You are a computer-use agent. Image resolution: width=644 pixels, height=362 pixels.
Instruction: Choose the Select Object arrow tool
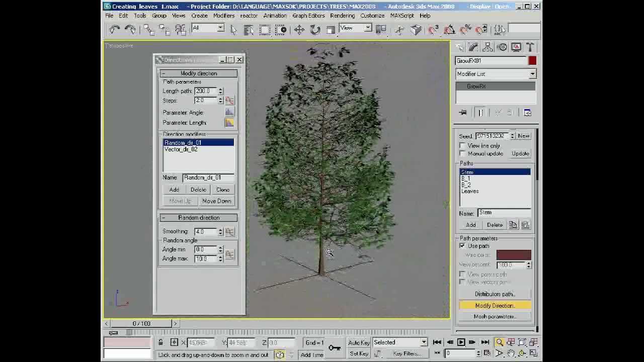pyautogui.click(x=233, y=30)
